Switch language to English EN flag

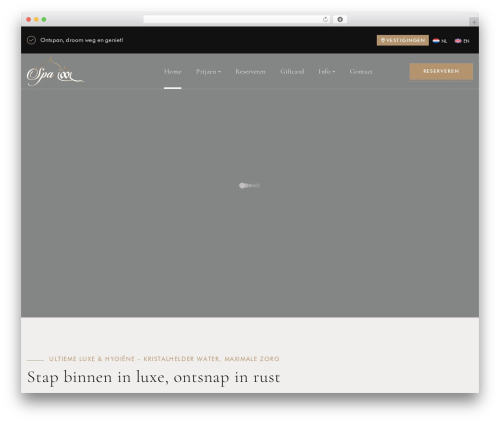462,41
